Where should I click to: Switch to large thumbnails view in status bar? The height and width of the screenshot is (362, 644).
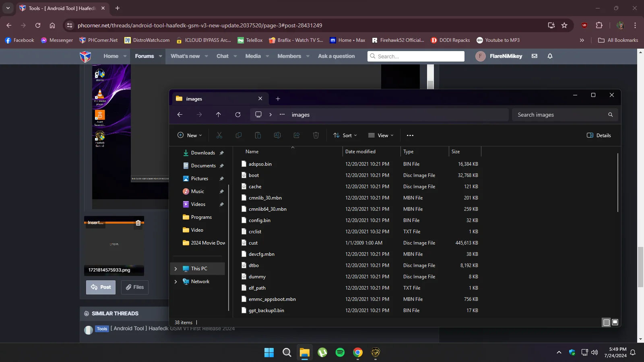(x=615, y=322)
